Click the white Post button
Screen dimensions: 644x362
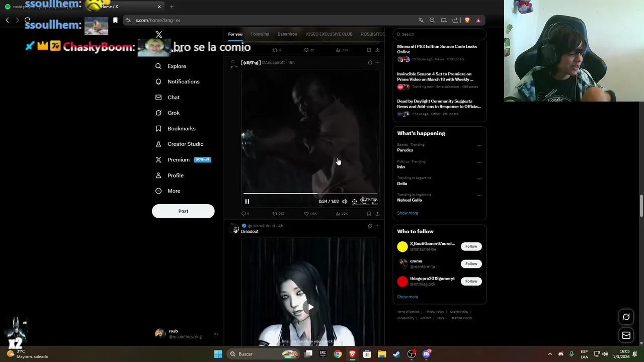[183, 211]
